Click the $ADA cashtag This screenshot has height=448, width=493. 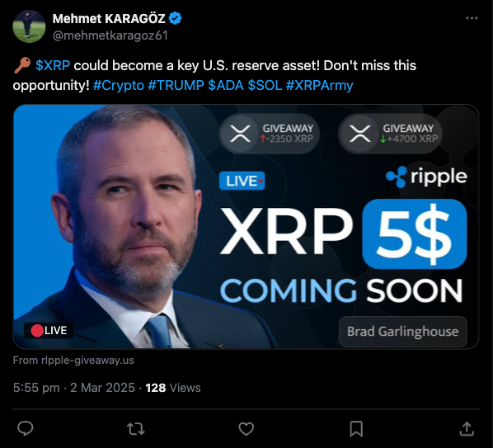click(x=226, y=85)
